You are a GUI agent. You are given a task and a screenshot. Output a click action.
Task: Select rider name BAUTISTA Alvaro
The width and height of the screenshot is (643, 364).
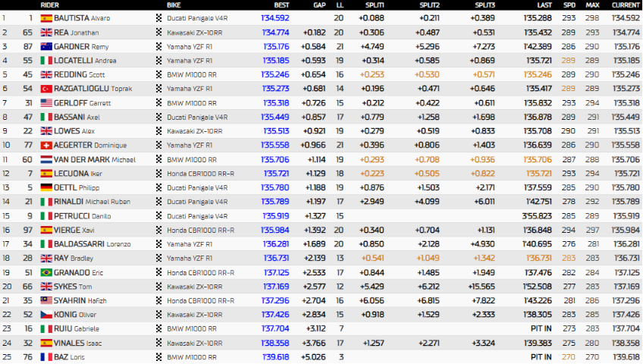82,18
